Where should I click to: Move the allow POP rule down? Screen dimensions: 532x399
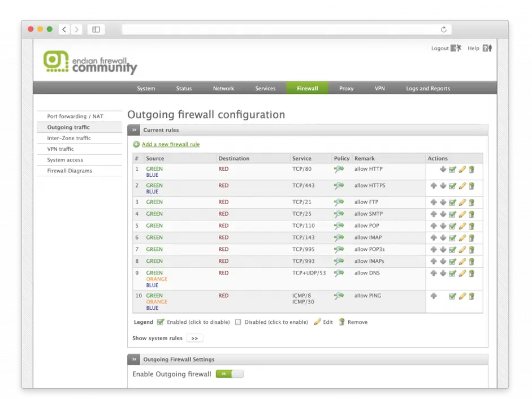443,226
